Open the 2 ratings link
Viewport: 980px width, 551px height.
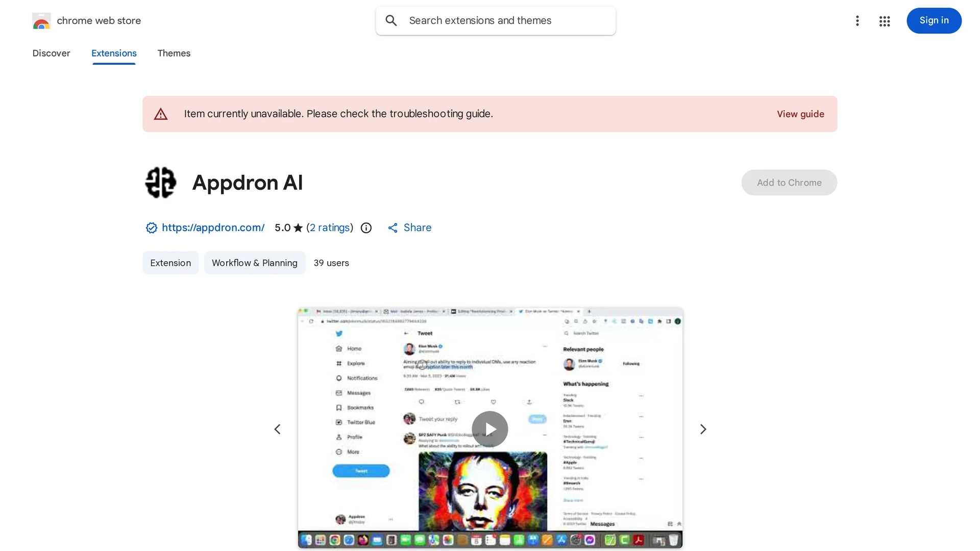[330, 228]
